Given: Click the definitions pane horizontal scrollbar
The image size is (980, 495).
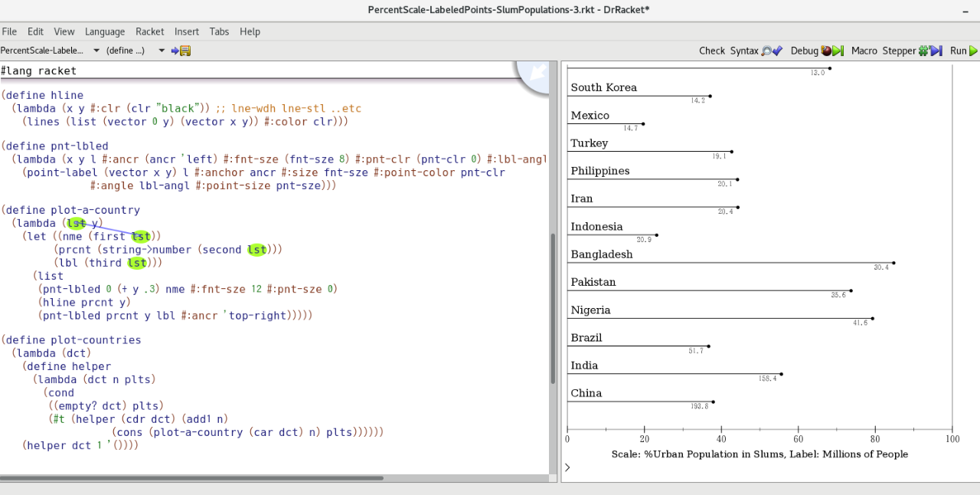Looking at the screenshot, I should tap(191, 478).
